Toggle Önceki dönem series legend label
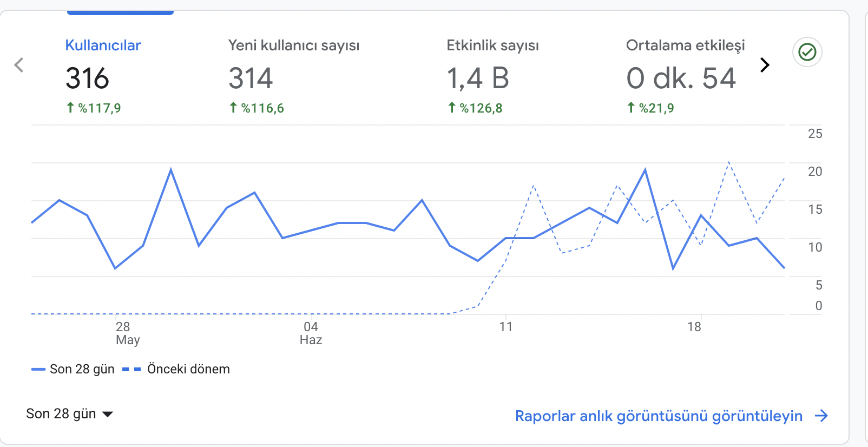Image resolution: width=868 pixels, height=447 pixels. (188, 369)
